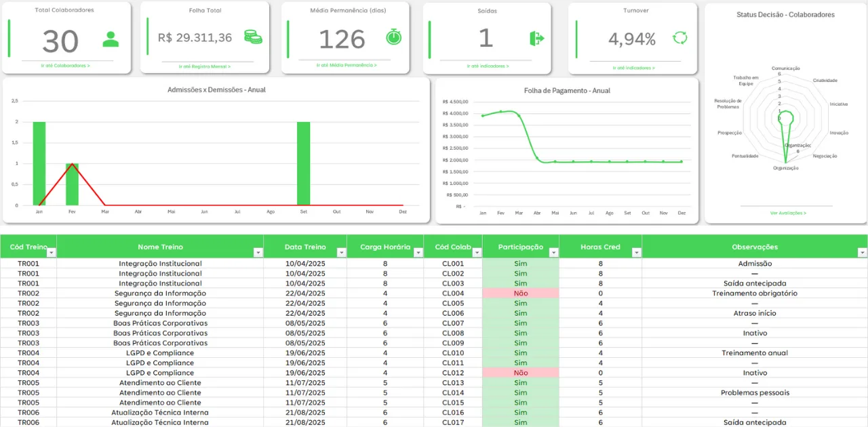Click the circular arrows icon in Turnover card
This screenshot has height=427, width=868.
click(x=679, y=38)
